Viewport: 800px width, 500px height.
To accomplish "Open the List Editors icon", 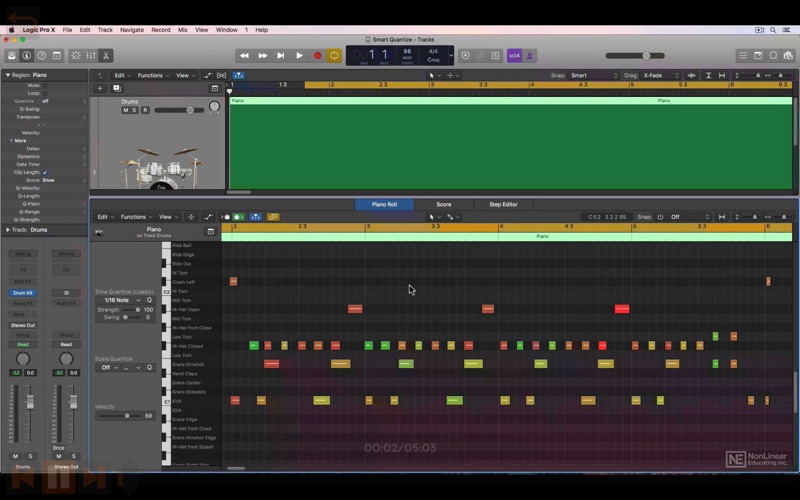I will pyautogui.click(x=743, y=56).
